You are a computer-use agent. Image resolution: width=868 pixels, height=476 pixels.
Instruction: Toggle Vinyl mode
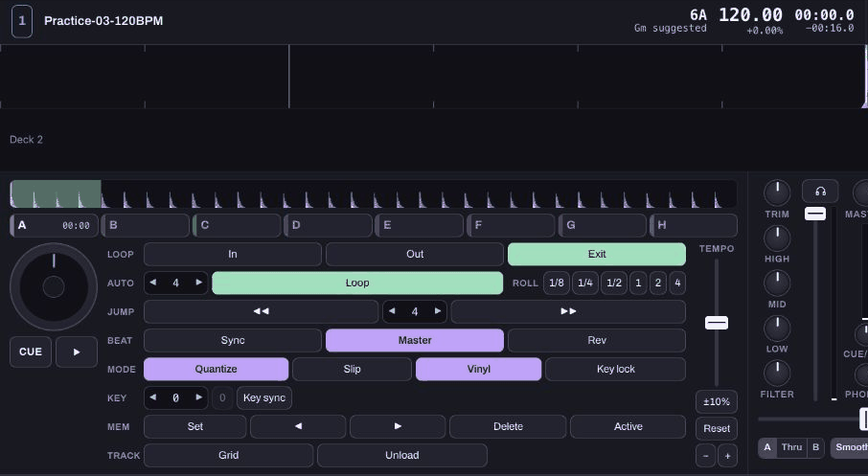(x=478, y=369)
